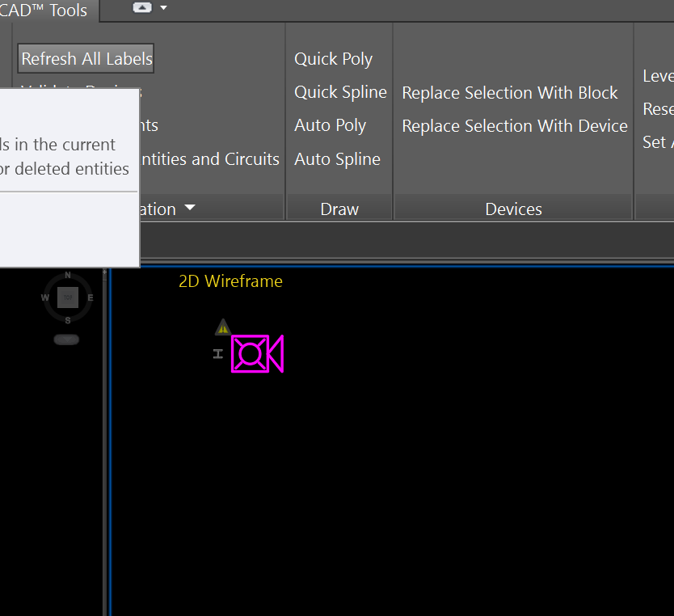Click Replace Selection With Block

[x=509, y=93]
